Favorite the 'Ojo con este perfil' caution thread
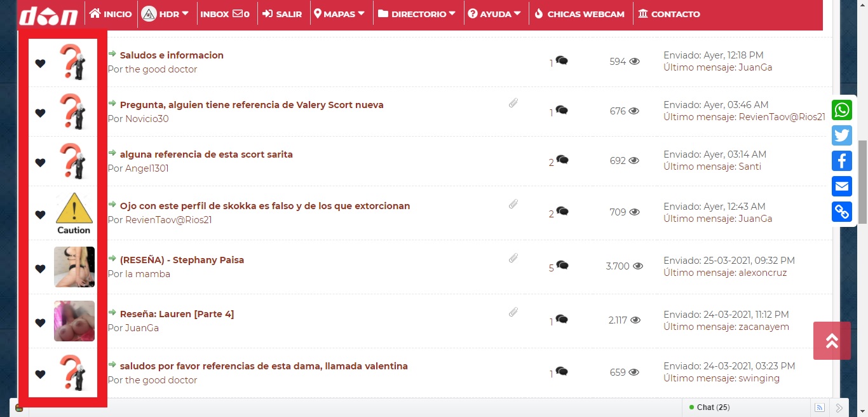 point(40,215)
